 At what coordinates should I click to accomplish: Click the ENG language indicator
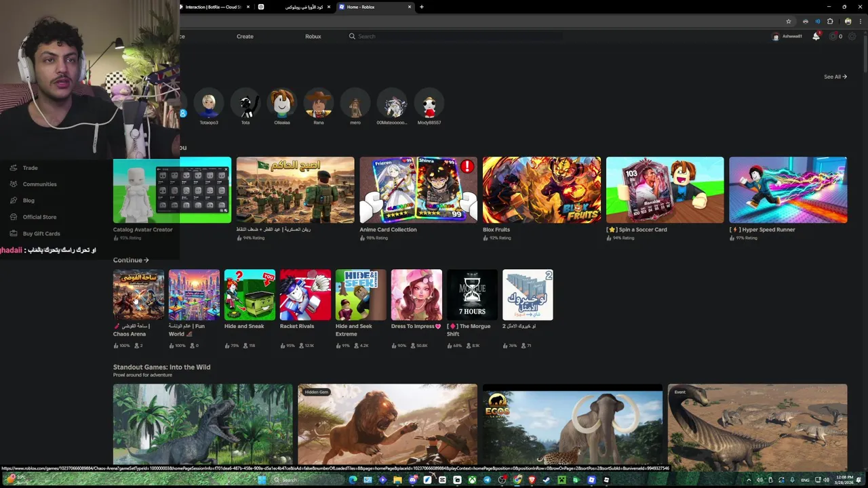[x=805, y=480]
